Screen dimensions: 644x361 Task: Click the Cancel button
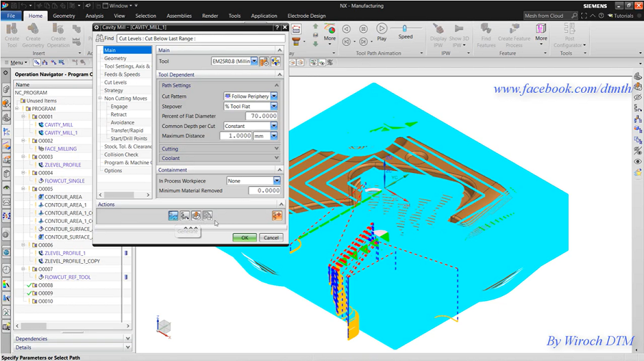coord(271,237)
